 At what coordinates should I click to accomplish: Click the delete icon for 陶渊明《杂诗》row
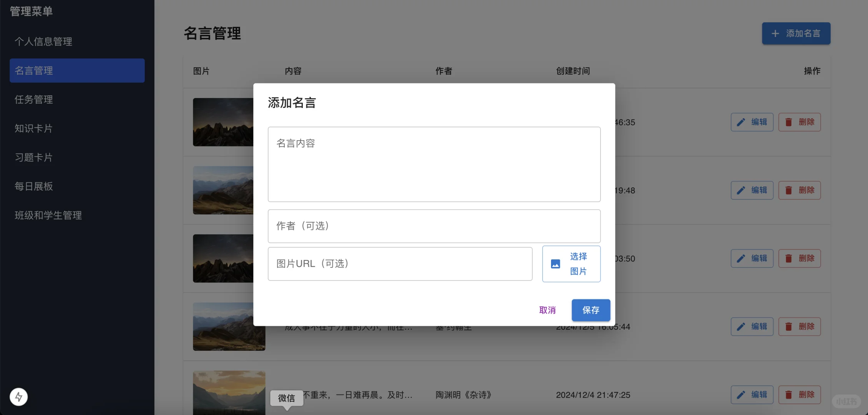click(789, 395)
